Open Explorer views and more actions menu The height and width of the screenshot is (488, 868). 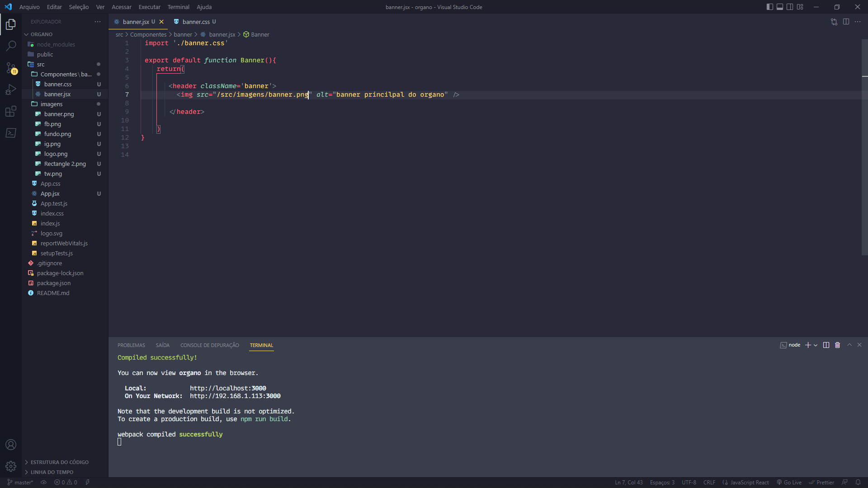[98, 22]
